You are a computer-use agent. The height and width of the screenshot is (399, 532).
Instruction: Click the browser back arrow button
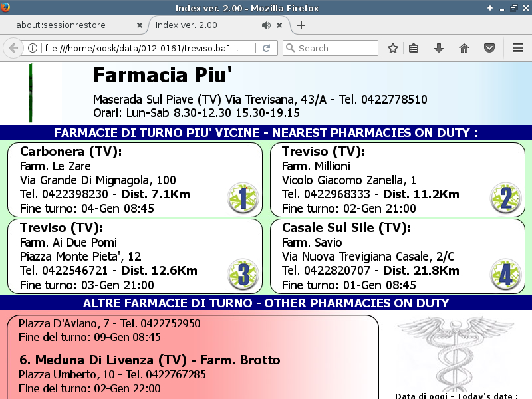click(13, 48)
